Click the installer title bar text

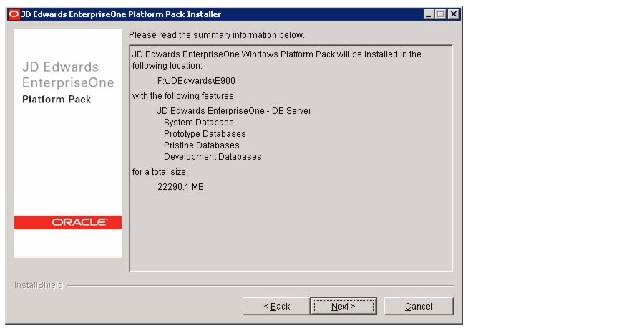tap(121, 14)
